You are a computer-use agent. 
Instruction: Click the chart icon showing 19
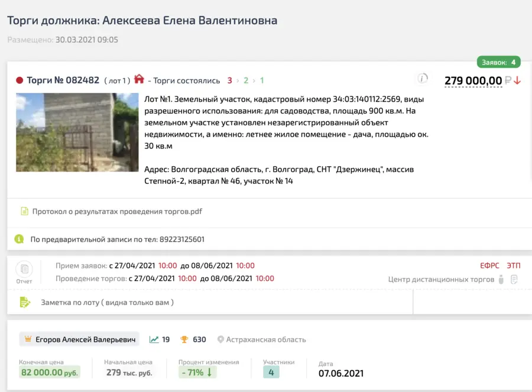click(x=154, y=339)
